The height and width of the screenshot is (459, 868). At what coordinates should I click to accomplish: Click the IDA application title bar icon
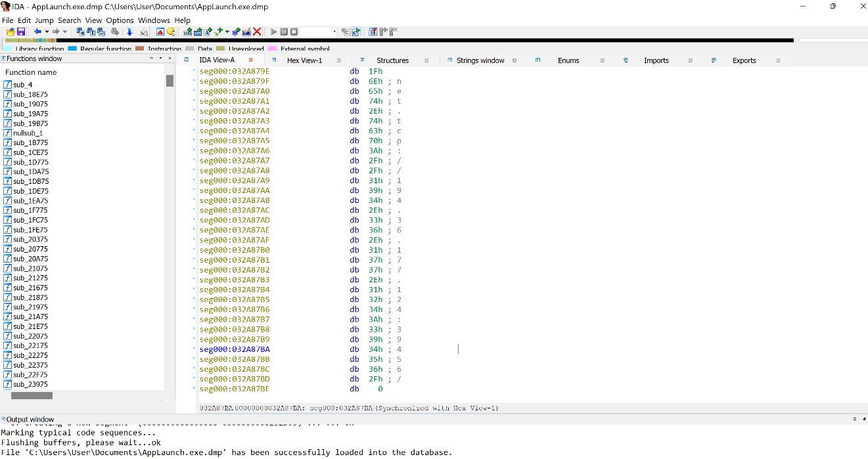coord(7,6)
